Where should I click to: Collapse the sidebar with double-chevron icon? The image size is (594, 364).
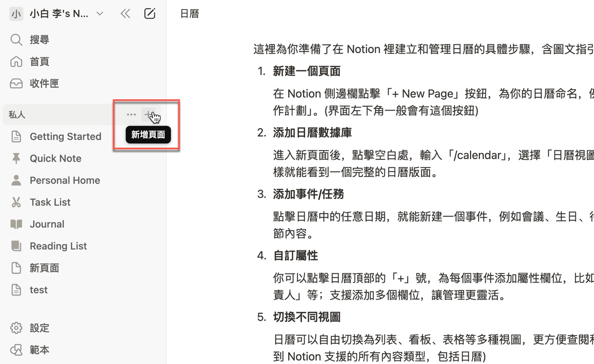point(125,14)
